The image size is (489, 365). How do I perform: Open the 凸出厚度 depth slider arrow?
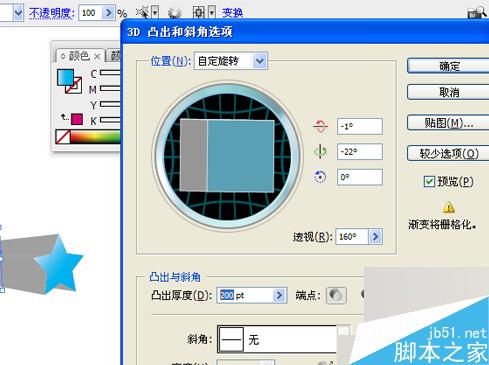point(279,295)
